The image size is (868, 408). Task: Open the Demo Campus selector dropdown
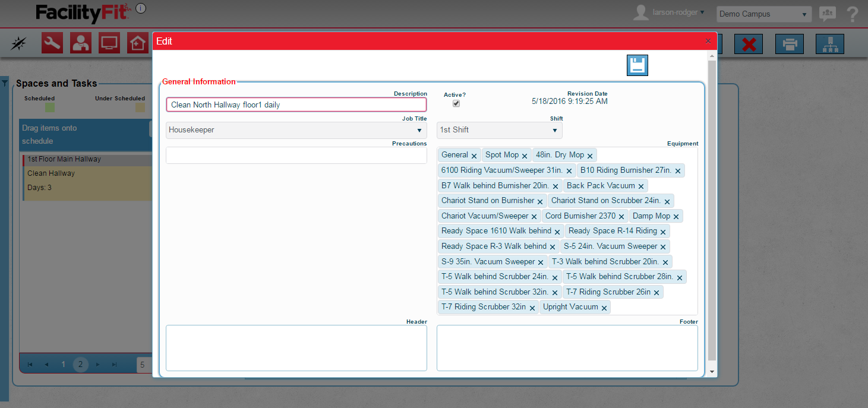(763, 14)
